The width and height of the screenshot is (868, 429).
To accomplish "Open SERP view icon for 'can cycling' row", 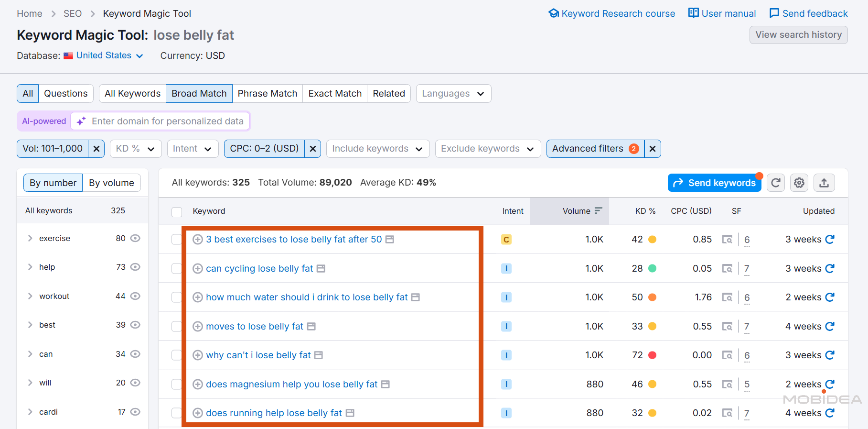I will 727,268.
